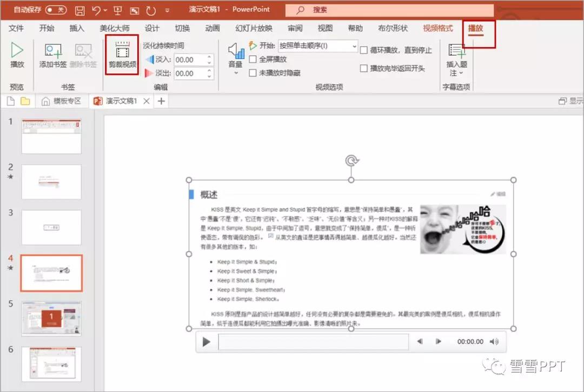Viewport: 584px width, 392px height.
Task: Toggle Hide While Not Playing (未播放时隐藏)
Action: tap(253, 73)
